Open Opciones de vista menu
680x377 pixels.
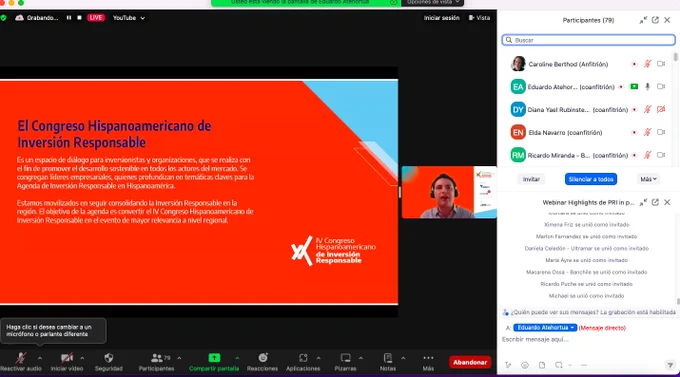[432, 3]
